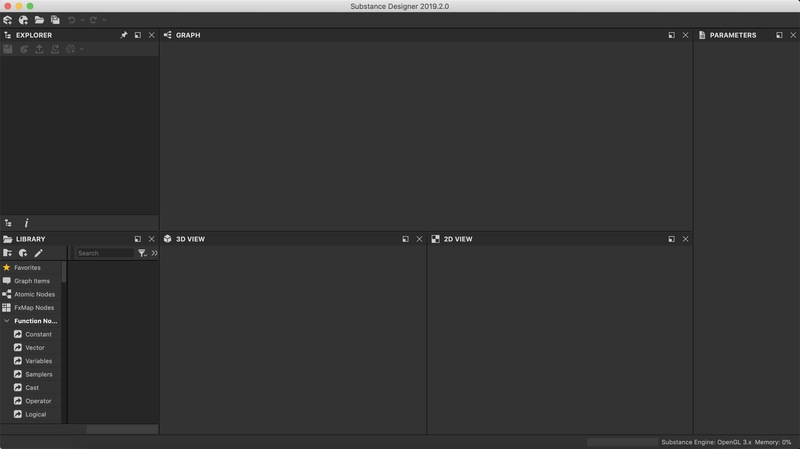Viewport: 800px width, 449px height.
Task: Close the 3D View panel
Action: point(419,239)
